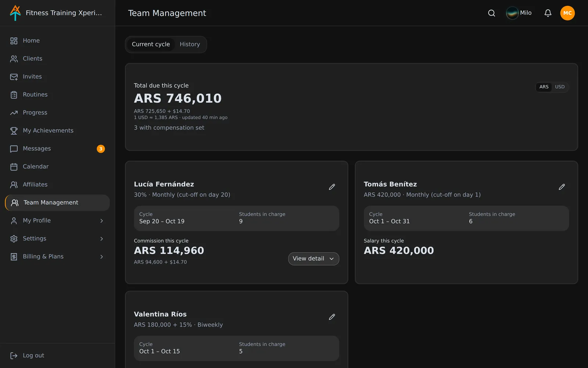Screen dimensions: 588x368
Task: Click the Invites envelope icon
Action: pos(14,77)
